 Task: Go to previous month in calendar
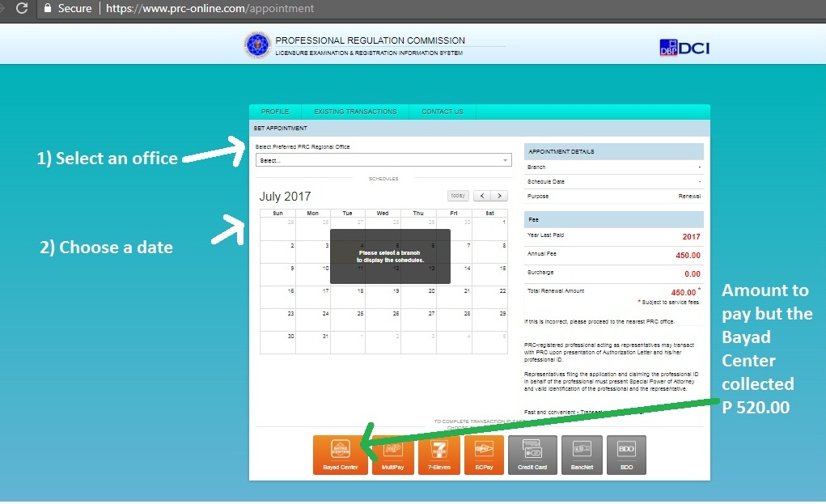[x=482, y=196]
